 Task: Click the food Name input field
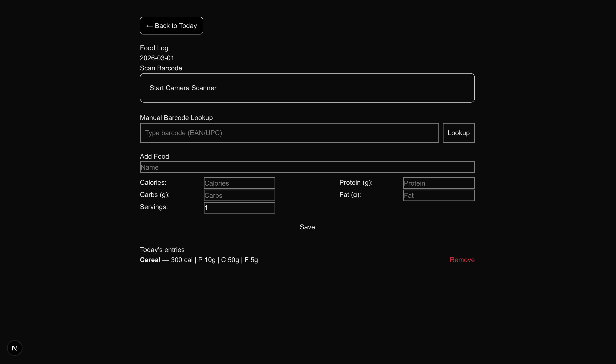(307, 167)
